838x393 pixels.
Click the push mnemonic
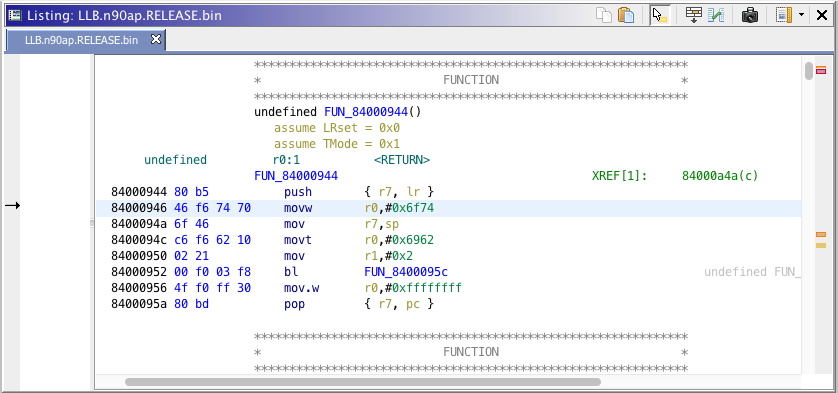tap(298, 192)
